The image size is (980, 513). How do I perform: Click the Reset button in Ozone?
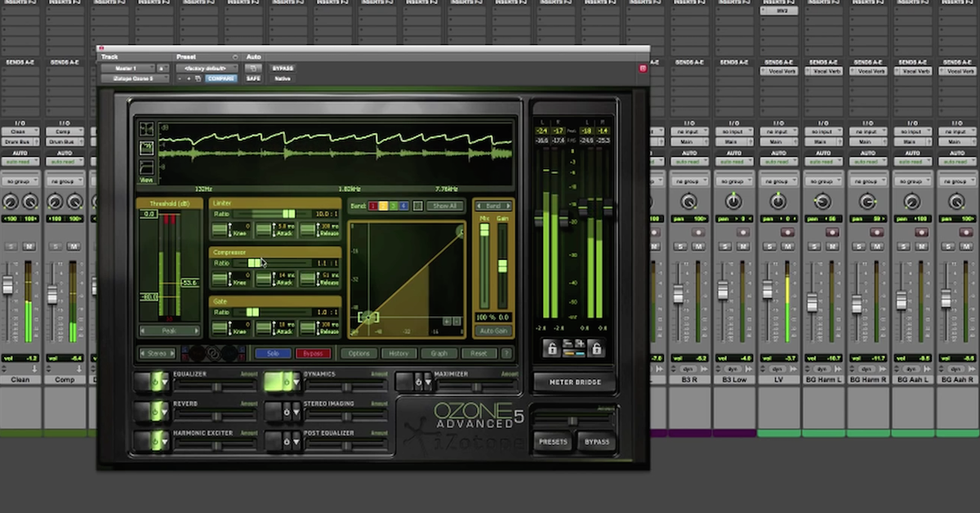click(x=479, y=354)
